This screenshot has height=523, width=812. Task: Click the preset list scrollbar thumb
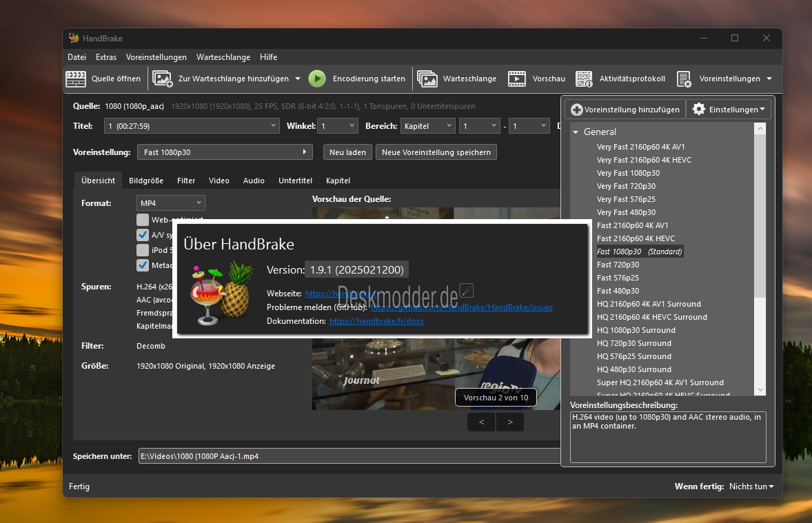[x=760, y=216]
